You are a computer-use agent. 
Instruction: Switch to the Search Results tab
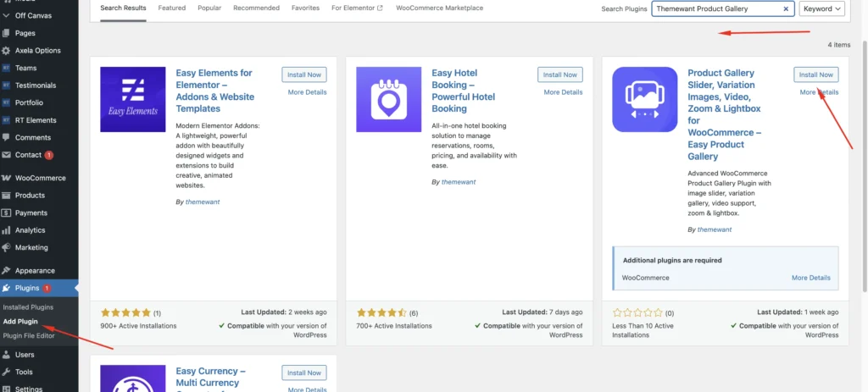click(124, 8)
